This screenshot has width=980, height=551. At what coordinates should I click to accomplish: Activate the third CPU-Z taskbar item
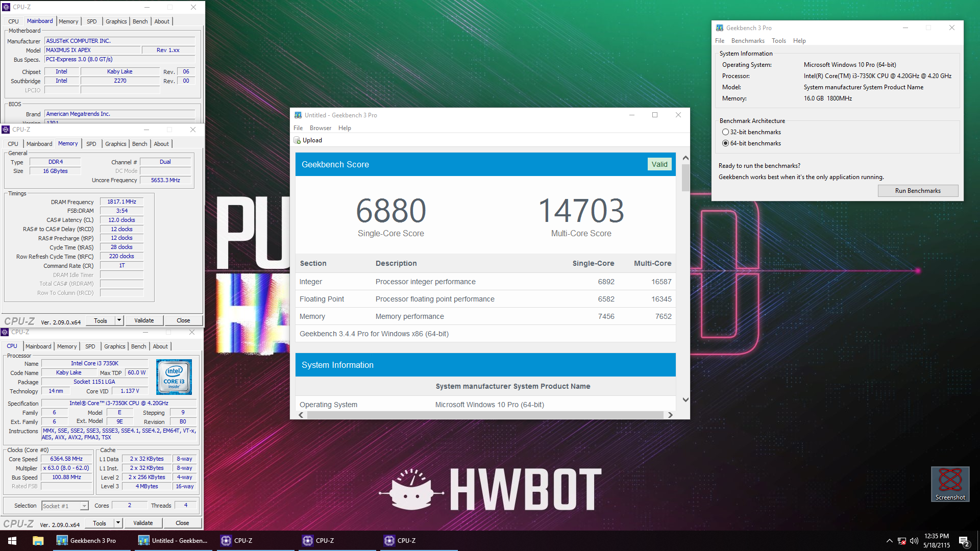tap(419, 541)
